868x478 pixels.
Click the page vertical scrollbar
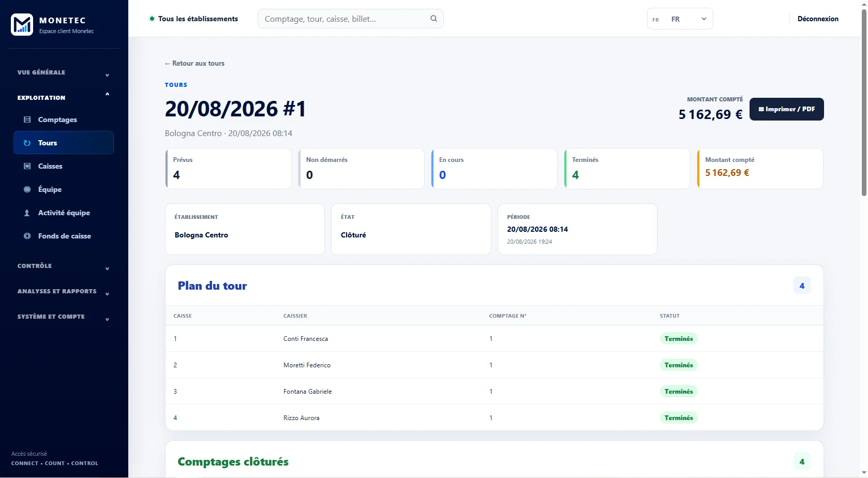pyautogui.click(x=863, y=103)
